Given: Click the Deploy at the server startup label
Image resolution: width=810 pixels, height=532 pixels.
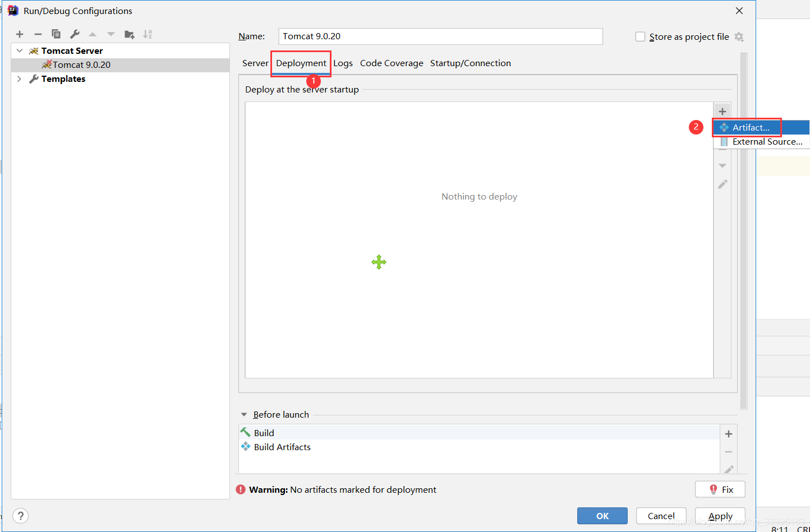Looking at the screenshot, I should click(302, 90).
